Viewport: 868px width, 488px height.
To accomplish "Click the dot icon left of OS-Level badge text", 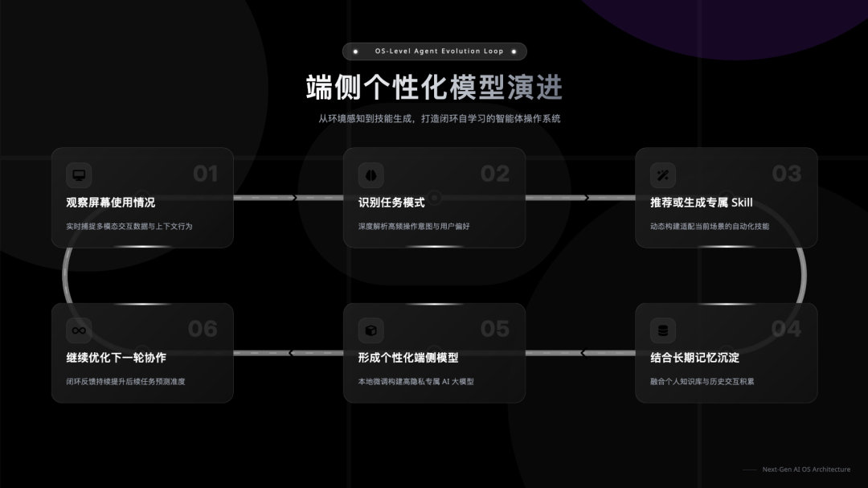I will click(354, 51).
